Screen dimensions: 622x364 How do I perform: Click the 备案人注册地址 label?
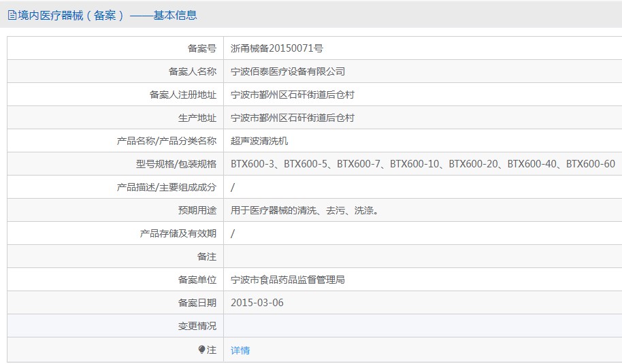(x=183, y=95)
